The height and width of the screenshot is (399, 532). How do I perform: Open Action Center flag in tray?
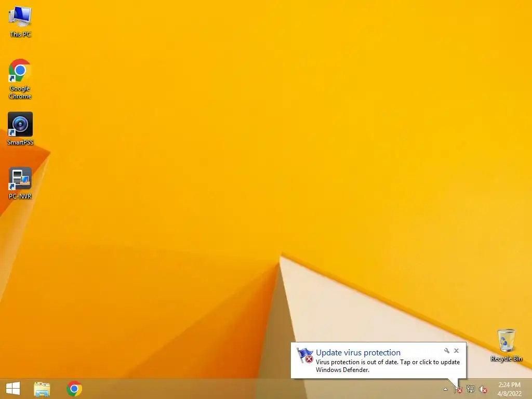[458, 389]
